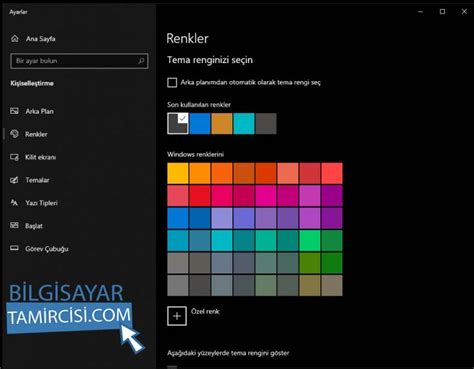Pick pure red second swatch in second row
Screen dimensions: 474x369
(x=200, y=196)
